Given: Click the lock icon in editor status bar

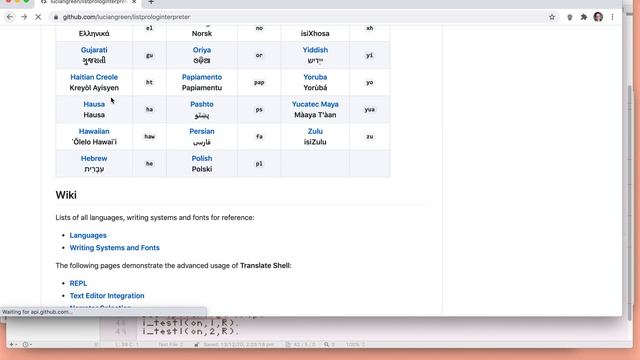Looking at the screenshot, I should tap(196, 344).
